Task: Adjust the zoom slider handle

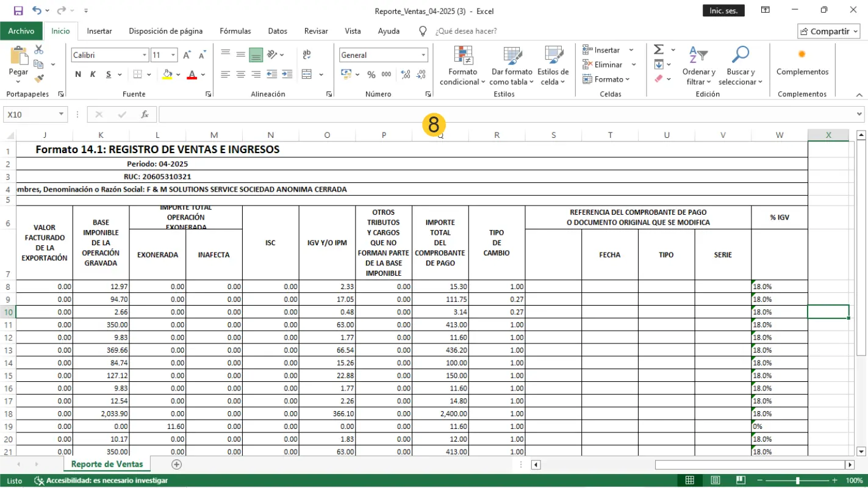Action: click(797, 481)
